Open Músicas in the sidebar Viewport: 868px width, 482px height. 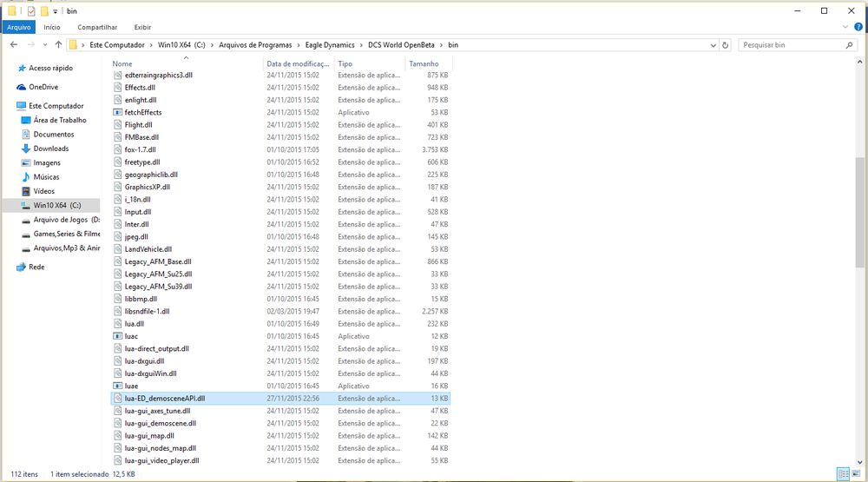click(47, 177)
